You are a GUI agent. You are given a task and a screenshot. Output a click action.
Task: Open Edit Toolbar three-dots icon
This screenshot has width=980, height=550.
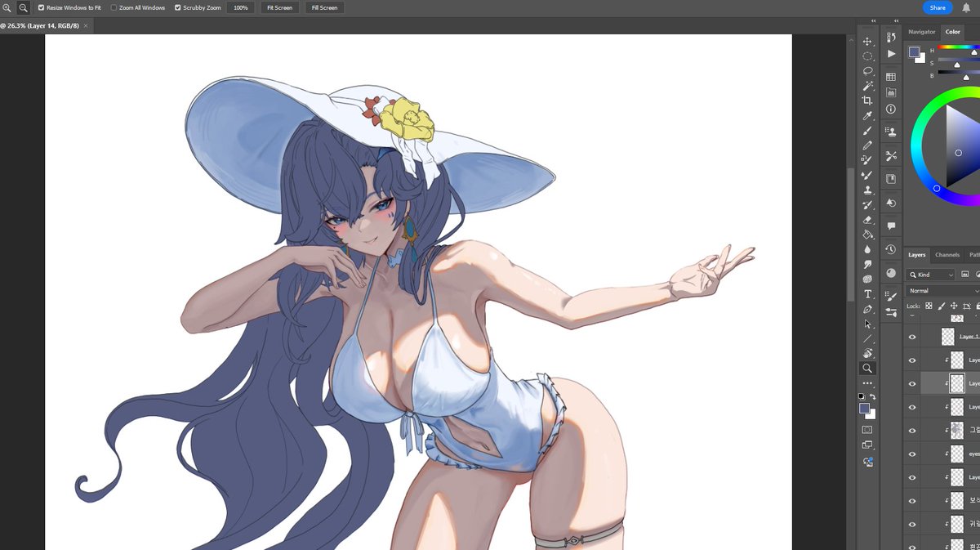click(x=867, y=383)
